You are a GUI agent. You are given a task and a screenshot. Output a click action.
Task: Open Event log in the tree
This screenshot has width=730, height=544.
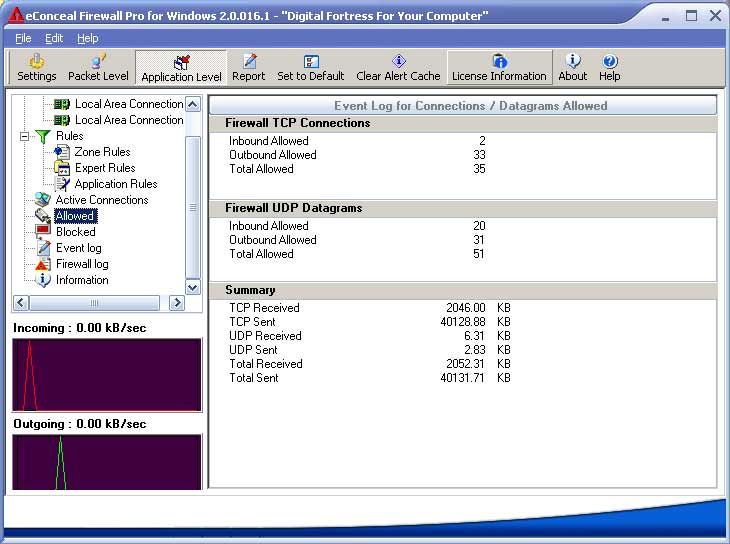[79, 248]
